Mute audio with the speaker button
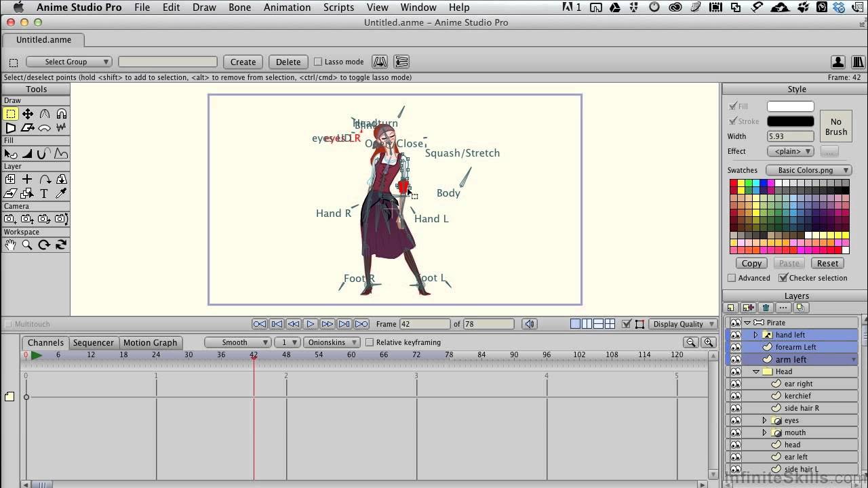Image resolution: width=868 pixels, height=488 pixels. (530, 324)
